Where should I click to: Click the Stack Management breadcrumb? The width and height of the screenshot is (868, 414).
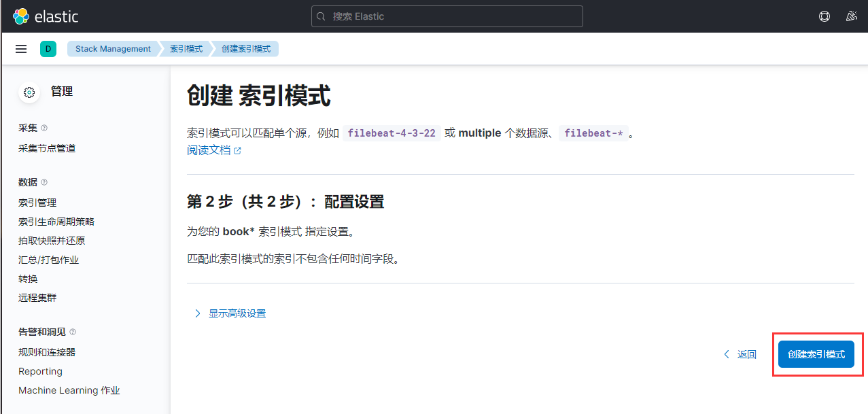113,49
